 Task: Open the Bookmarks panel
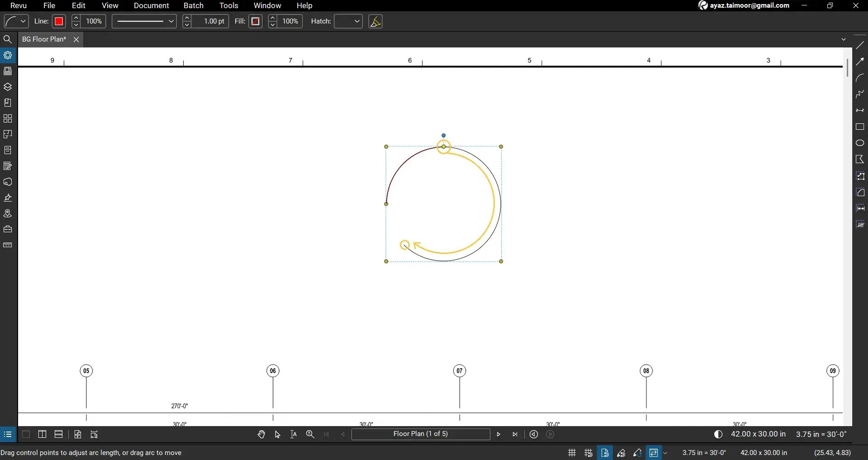coord(8,102)
